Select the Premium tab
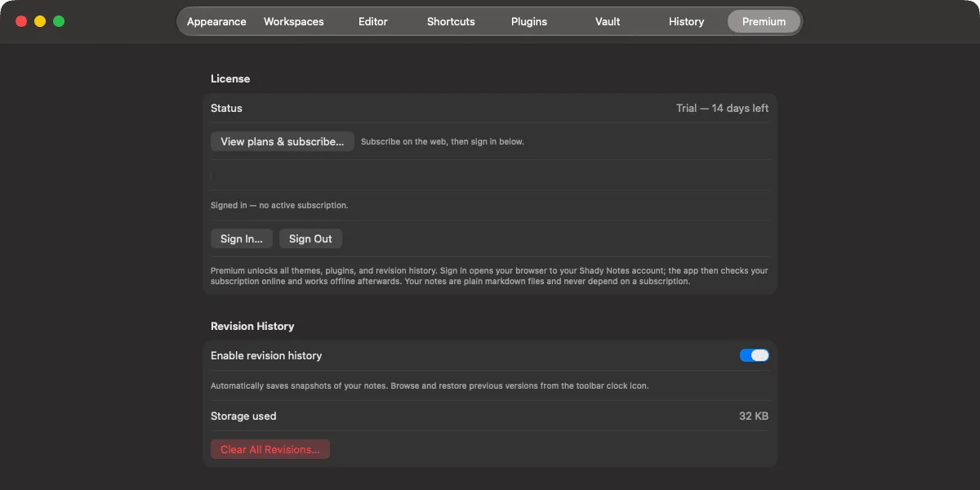Screen dimensions: 980x490 (764, 21)
